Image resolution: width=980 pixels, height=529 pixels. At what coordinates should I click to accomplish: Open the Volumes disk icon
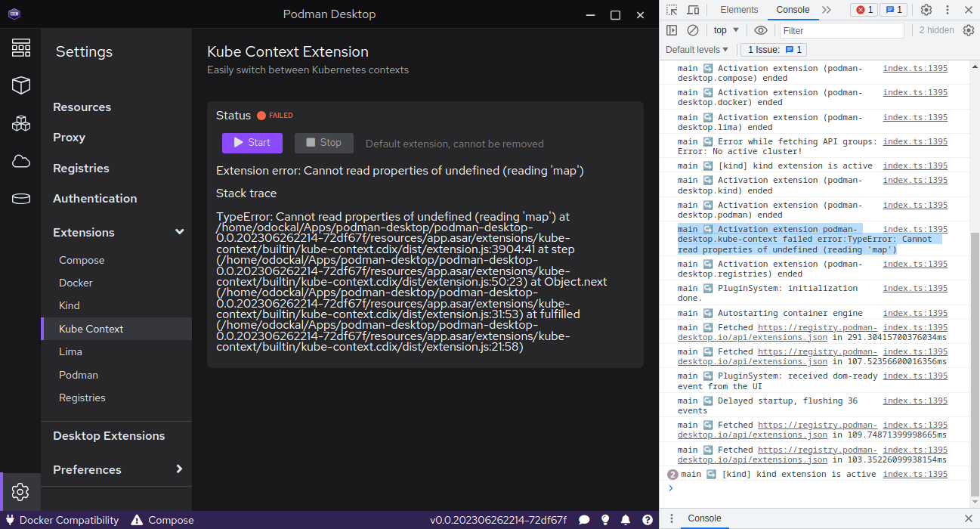(21, 199)
